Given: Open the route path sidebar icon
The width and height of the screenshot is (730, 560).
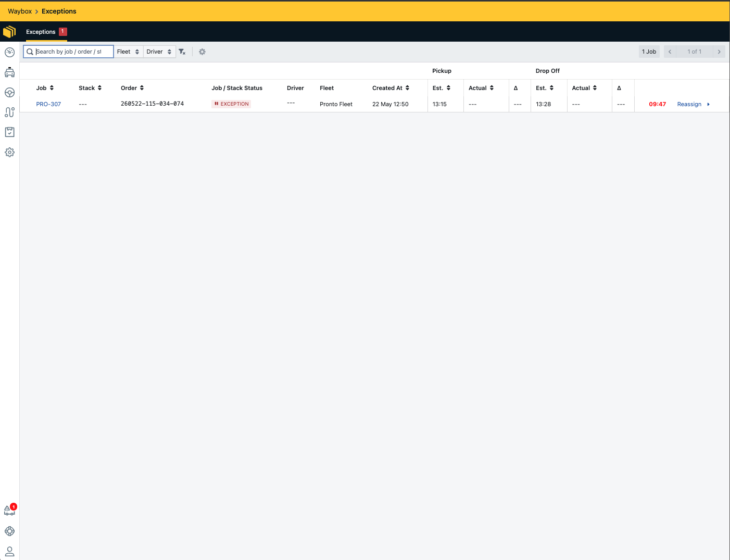Looking at the screenshot, I should pyautogui.click(x=9, y=112).
